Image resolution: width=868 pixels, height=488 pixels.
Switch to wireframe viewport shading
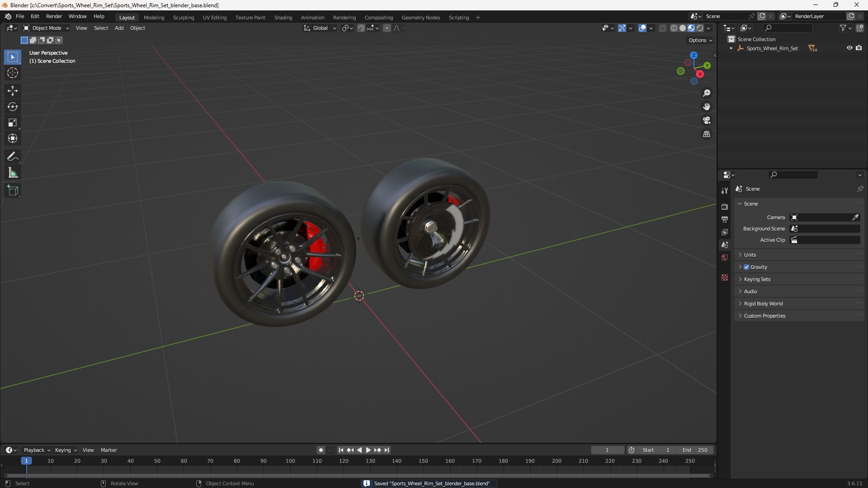tap(674, 28)
